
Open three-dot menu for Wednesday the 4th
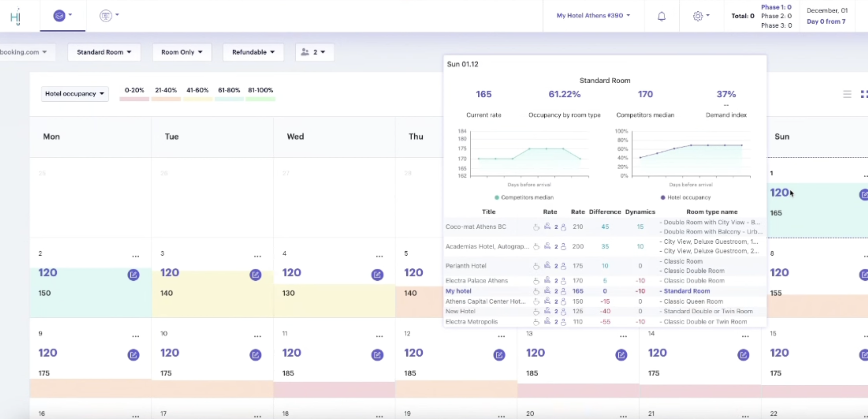tap(379, 256)
